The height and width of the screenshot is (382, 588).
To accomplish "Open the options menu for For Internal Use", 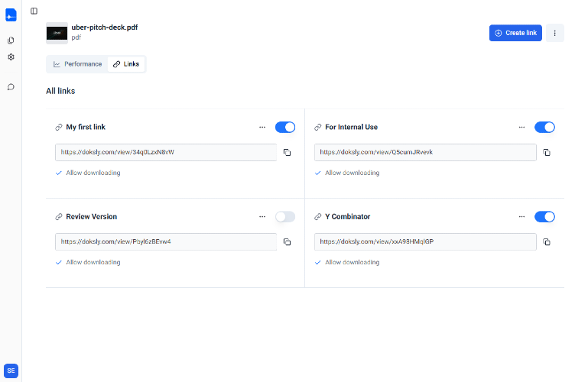I will [x=521, y=128].
